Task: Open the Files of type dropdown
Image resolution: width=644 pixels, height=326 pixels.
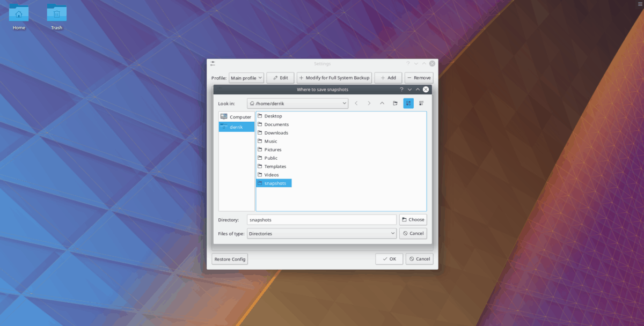Action: click(x=321, y=233)
